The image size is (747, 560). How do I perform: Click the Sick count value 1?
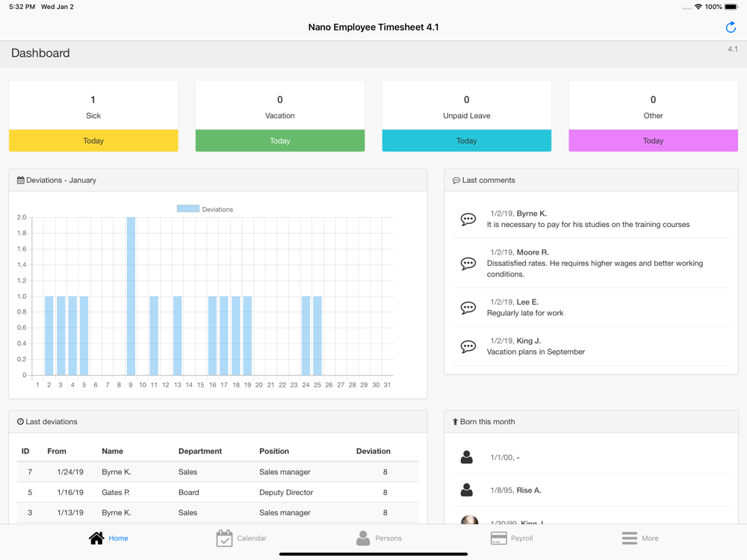(x=93, y=99)
